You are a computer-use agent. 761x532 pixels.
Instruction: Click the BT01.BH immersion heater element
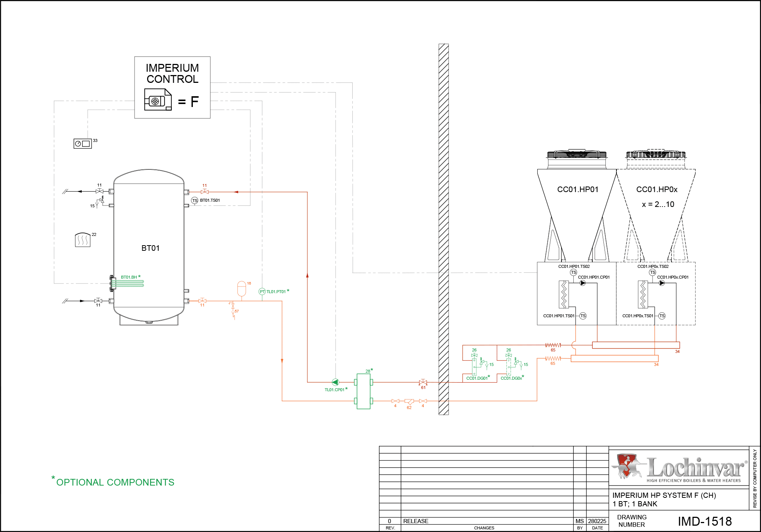127,283
